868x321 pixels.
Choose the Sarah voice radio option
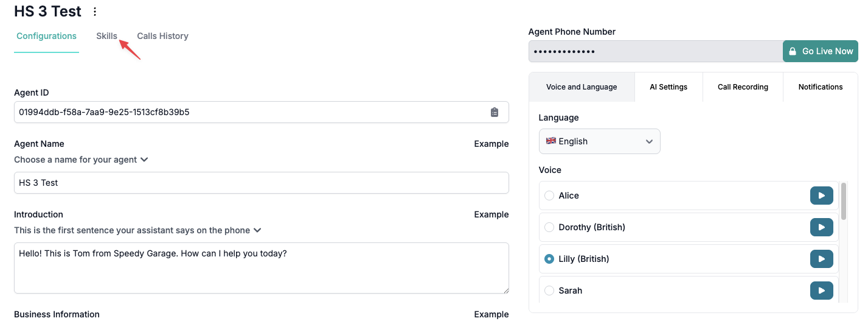[x=549, y=291]
